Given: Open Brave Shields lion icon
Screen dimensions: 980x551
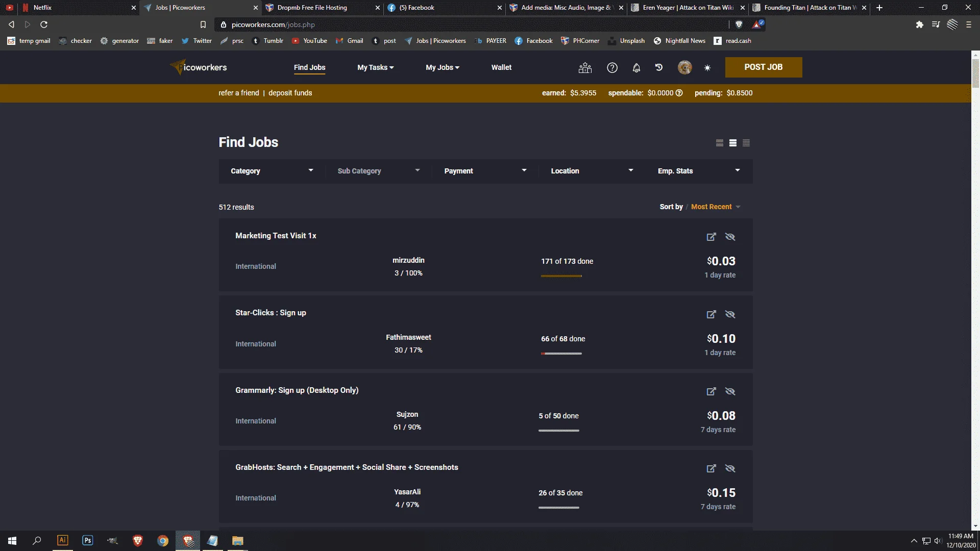Looking at the screenshot, I should 739,24.
